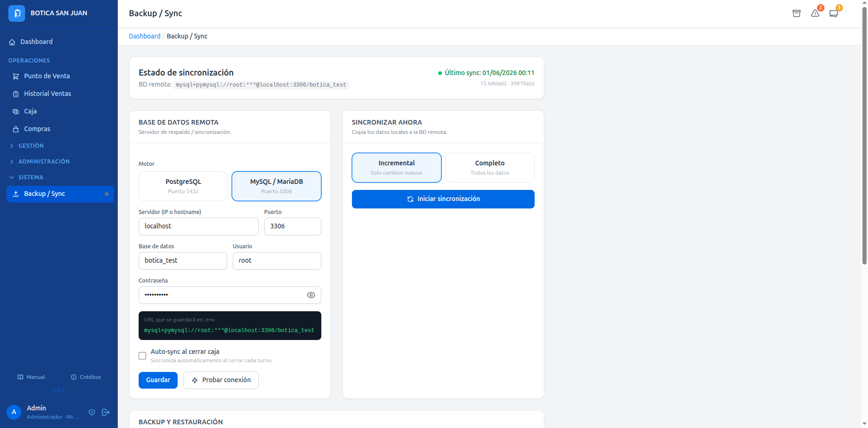Open Compras menu item

[60, 129]
